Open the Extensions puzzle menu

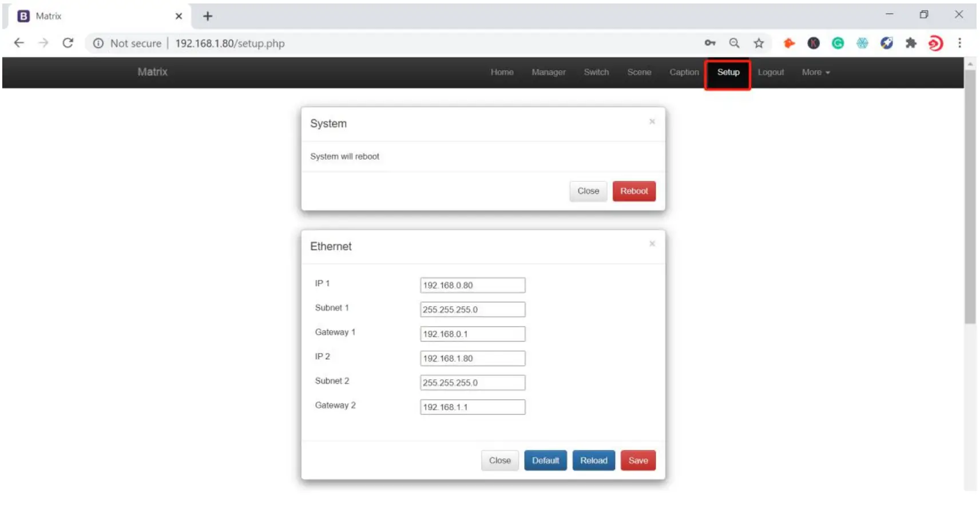911,43
